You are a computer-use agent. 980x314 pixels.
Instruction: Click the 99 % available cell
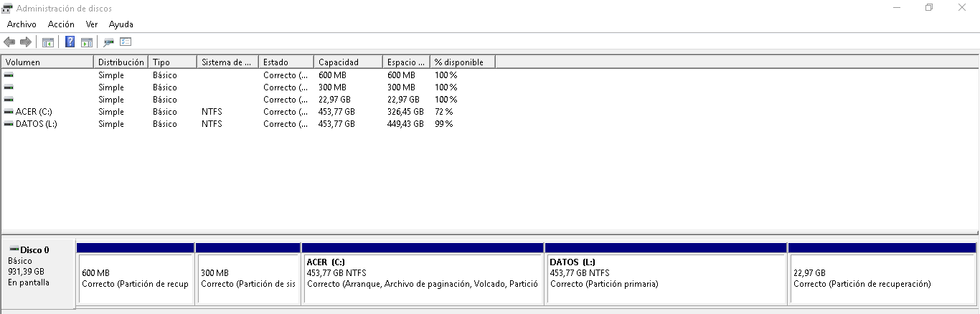pyautogui.click(x=443, y=124)
